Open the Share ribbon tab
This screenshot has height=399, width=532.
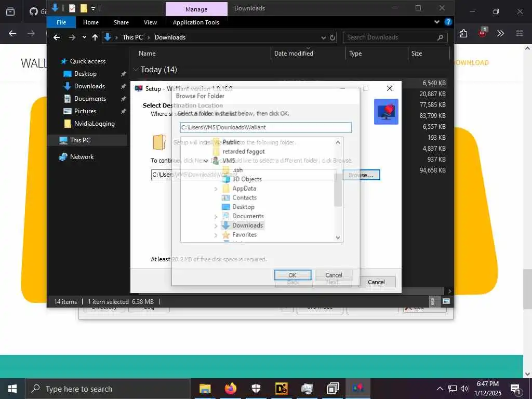[x=121, y=22]
